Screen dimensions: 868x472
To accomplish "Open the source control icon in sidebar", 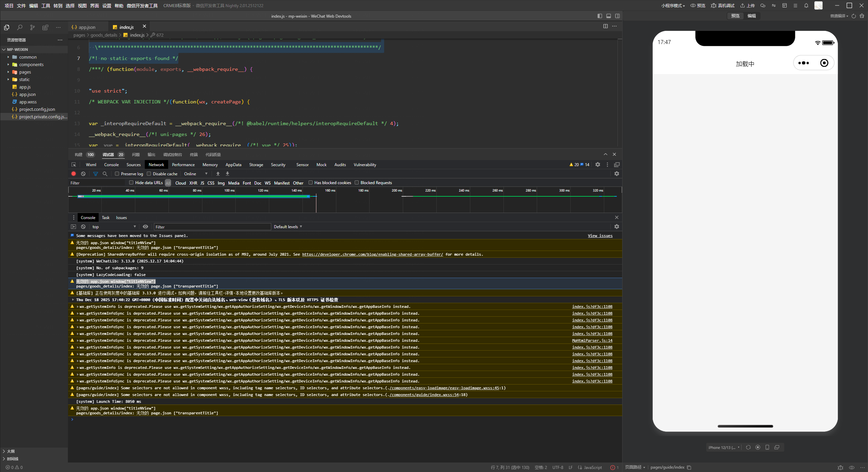I will pos(32,27).
